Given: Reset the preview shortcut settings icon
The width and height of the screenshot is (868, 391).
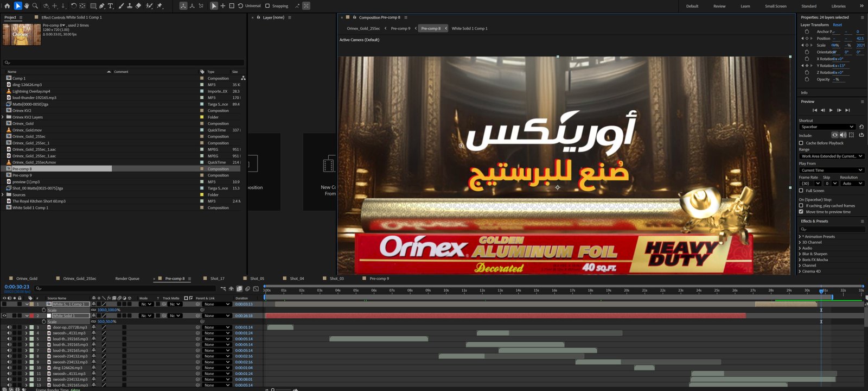Looking at the screenshot, I should click(x=861, y=127).
